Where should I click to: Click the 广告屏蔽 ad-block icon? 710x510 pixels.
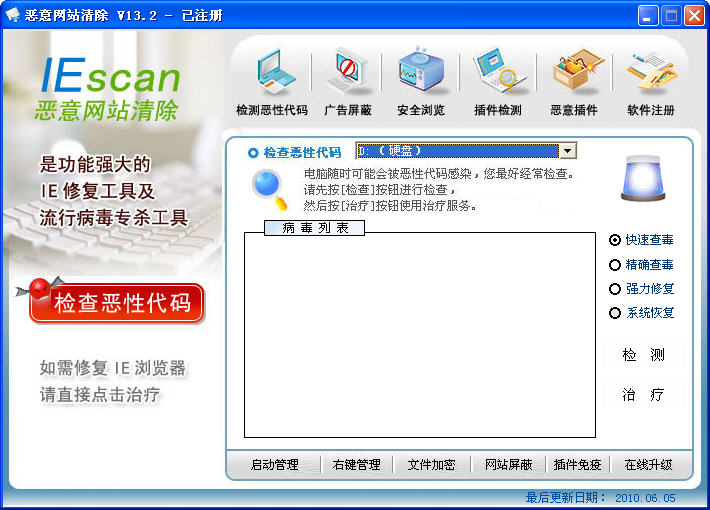click(347, 71)
